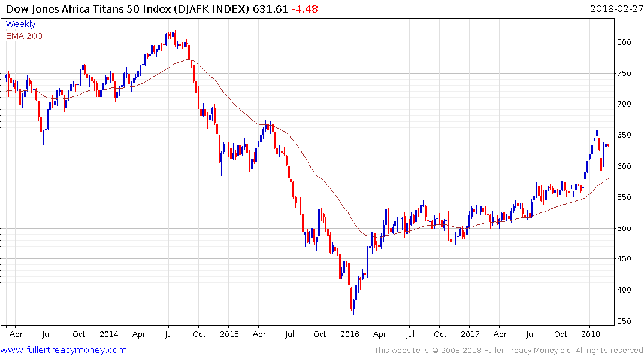Viewport: 644px width, 359px height.
Task: Open the www.fullertreacymoney.com link
Action: click(x=64, y=350)
